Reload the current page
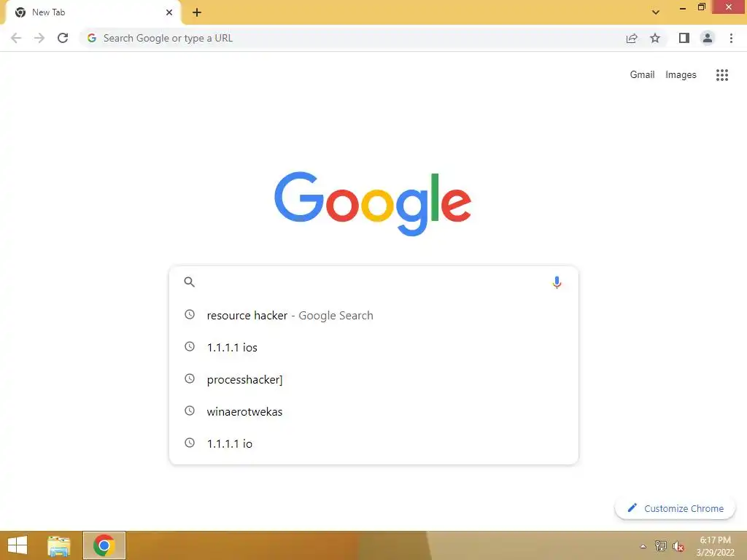The width and height of the screenshot is (747, 560). [x=63, y=38]
